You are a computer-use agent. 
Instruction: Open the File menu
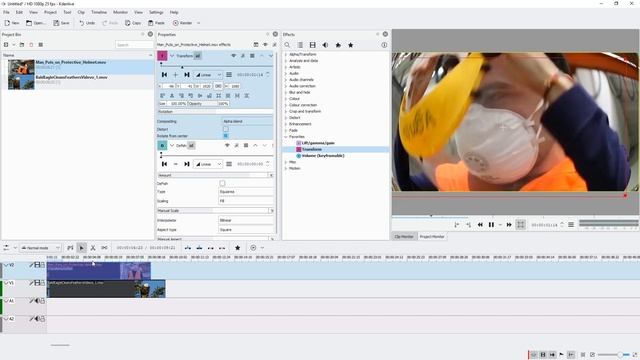click(x=6, y=12)
